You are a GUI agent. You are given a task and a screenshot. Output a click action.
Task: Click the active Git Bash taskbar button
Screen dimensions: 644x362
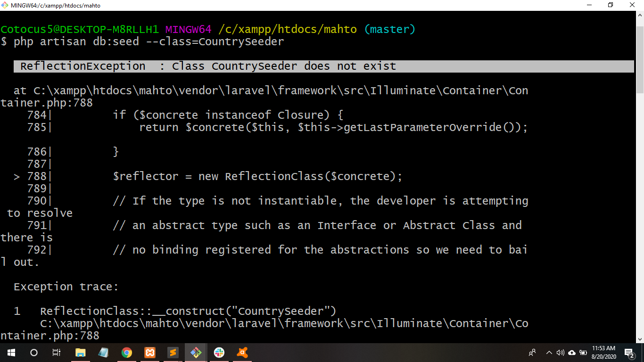tap(196, 353)
